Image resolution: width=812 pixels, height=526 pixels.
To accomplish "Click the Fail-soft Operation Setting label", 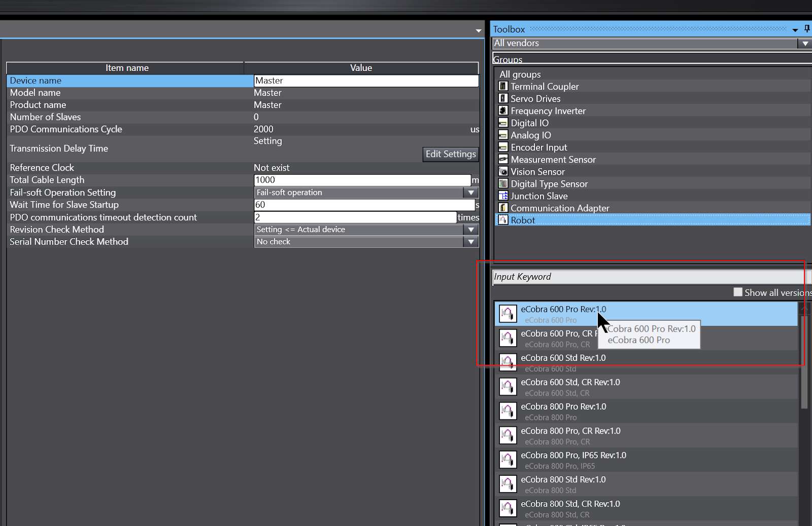I will pos(63,193).
